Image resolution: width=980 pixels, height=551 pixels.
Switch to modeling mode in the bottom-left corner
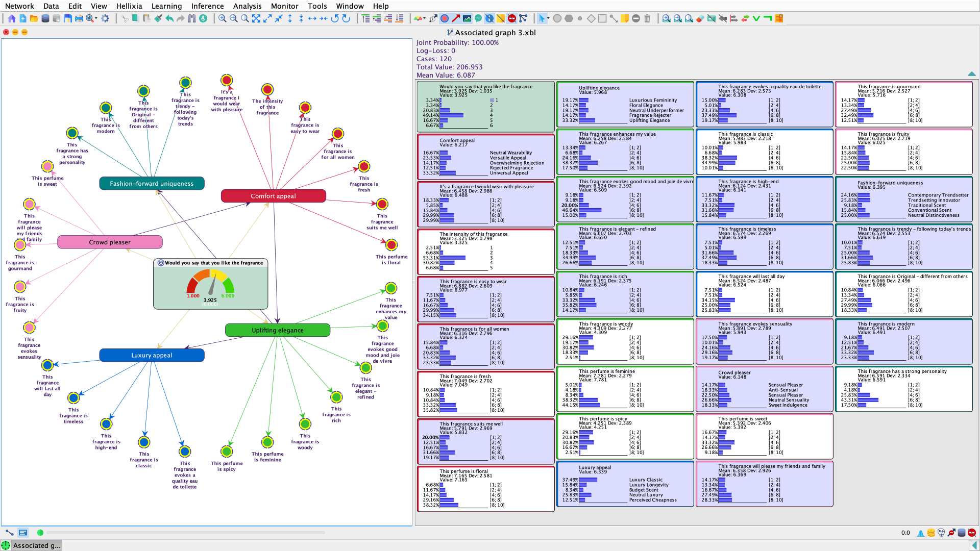point(9,533)
